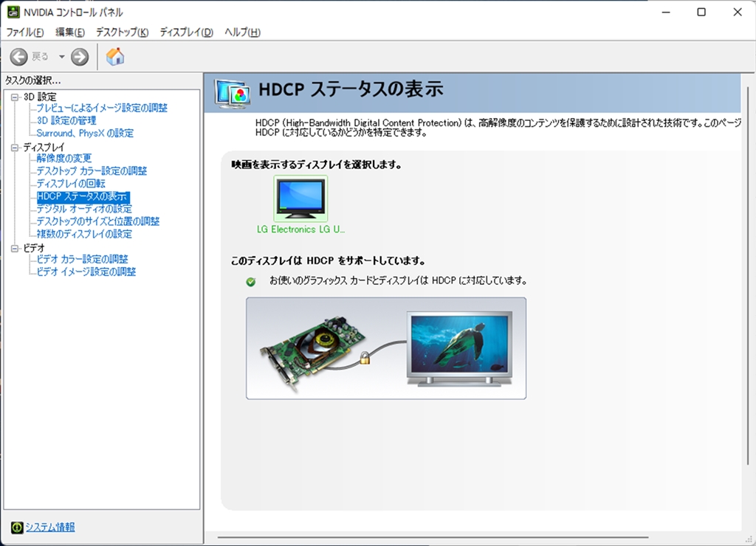Viewport: 756px width, 546px height.
Task: Click the LG Electronics LG U... label
Action: coord(301,229)
